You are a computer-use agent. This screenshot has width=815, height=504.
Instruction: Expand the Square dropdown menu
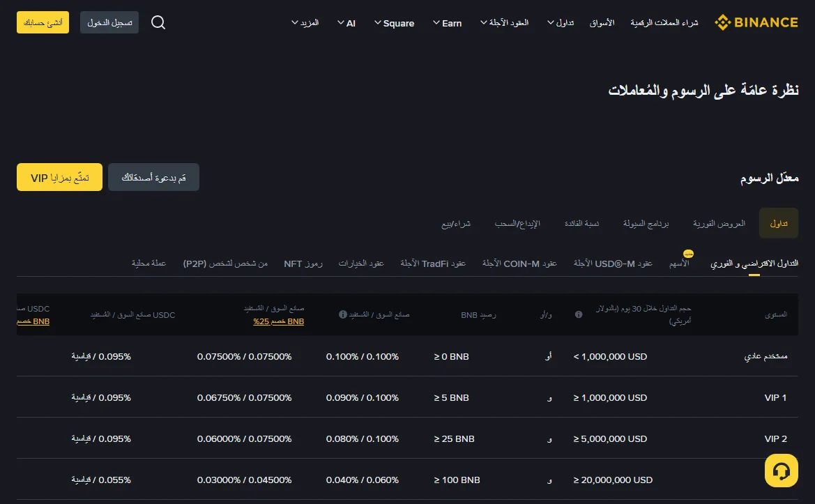tap(395, 23)
